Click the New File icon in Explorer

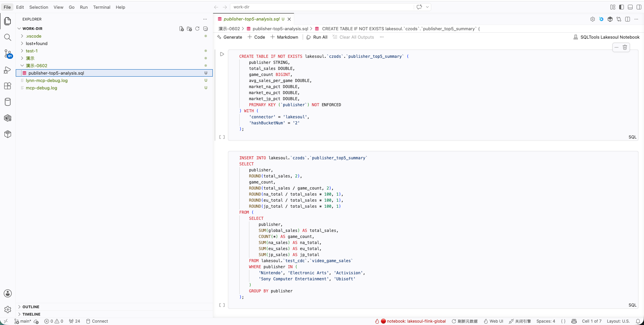pyautogui.click(x=182, y=29)
